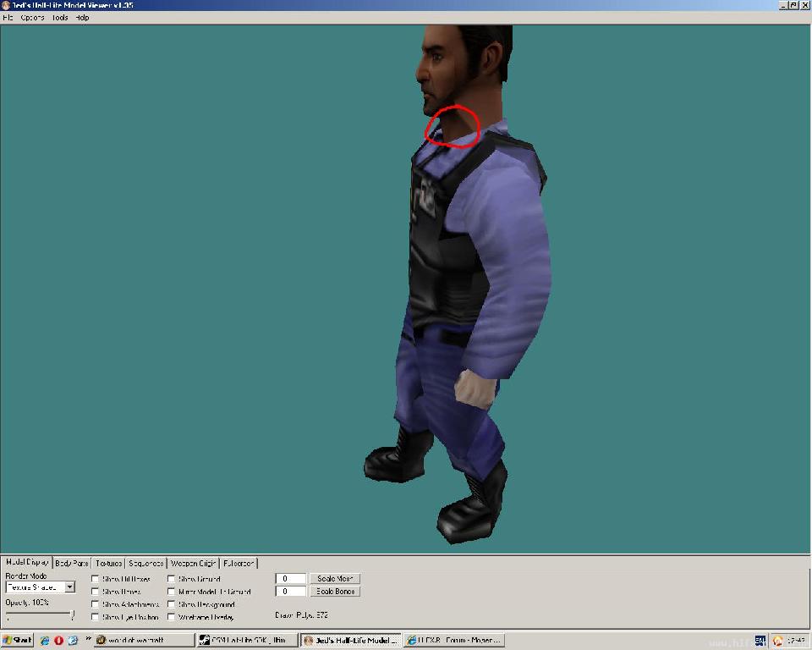Open the Windows Start button
The image size is (812, 650).
click(x=17, y=641)
